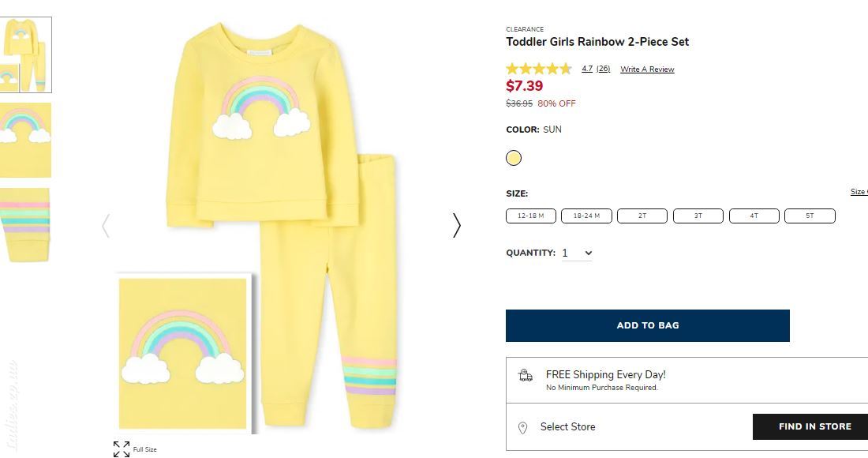The width and height of the screenshot is (868, 458).
Task: Open the quantity dropdown
Action: tap(577, 253)
